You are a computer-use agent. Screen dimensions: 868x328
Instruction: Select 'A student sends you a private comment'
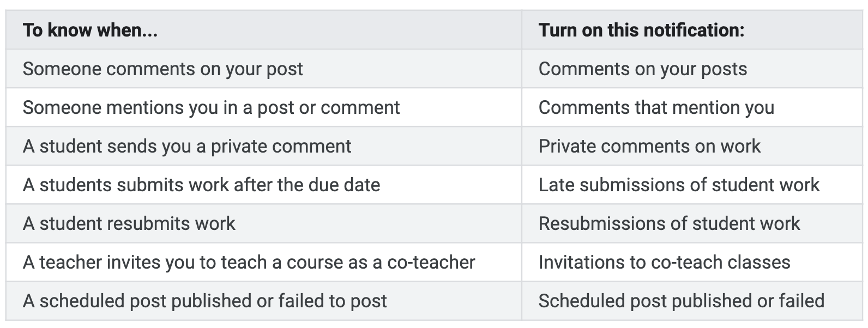(x=187, y=147)
